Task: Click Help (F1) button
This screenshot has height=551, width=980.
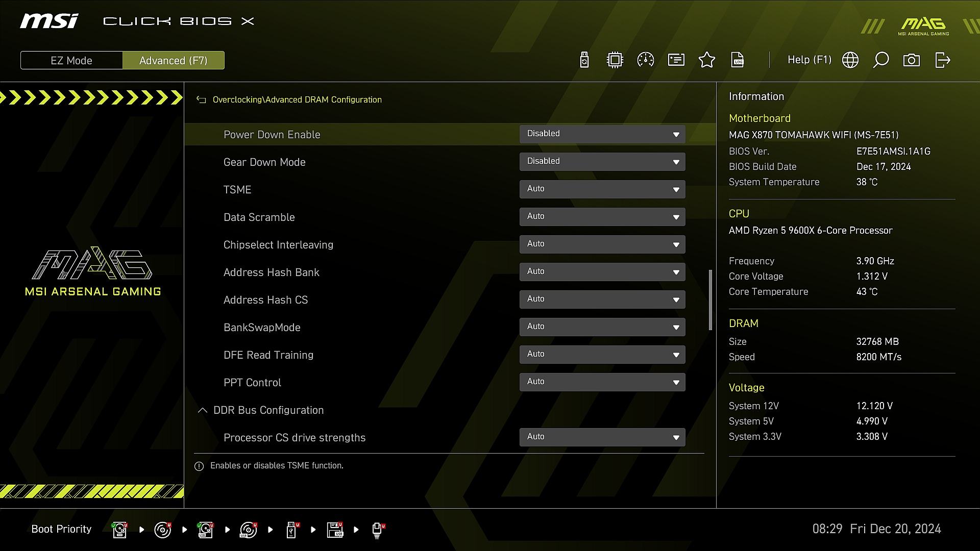Action: [x=809, y=60]
